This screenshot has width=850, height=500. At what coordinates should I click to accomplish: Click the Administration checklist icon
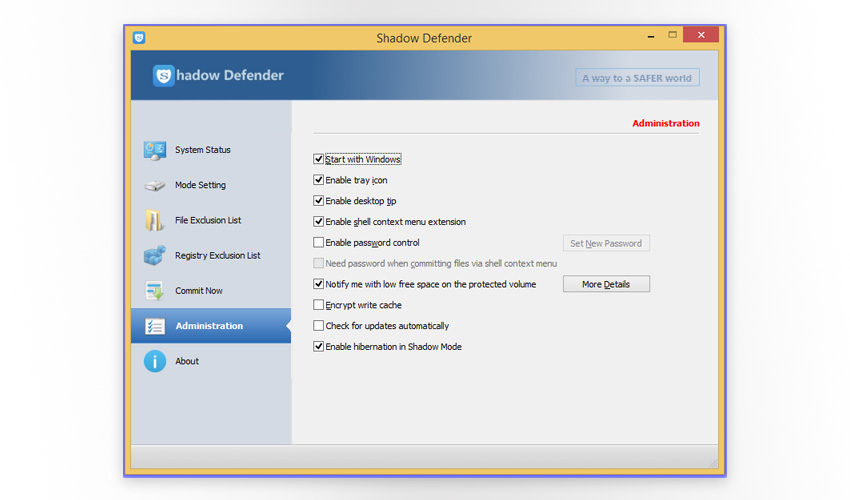tap(155, 326)
